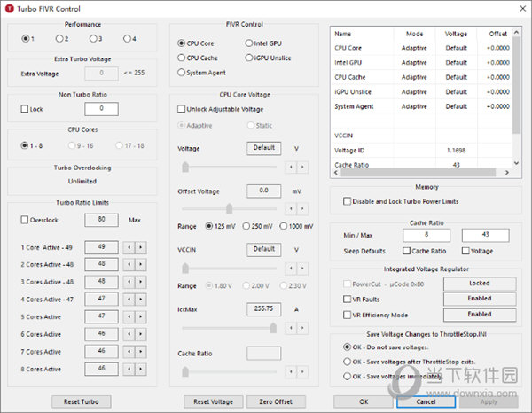Click the IccMax slider thumb

[273, 328]
